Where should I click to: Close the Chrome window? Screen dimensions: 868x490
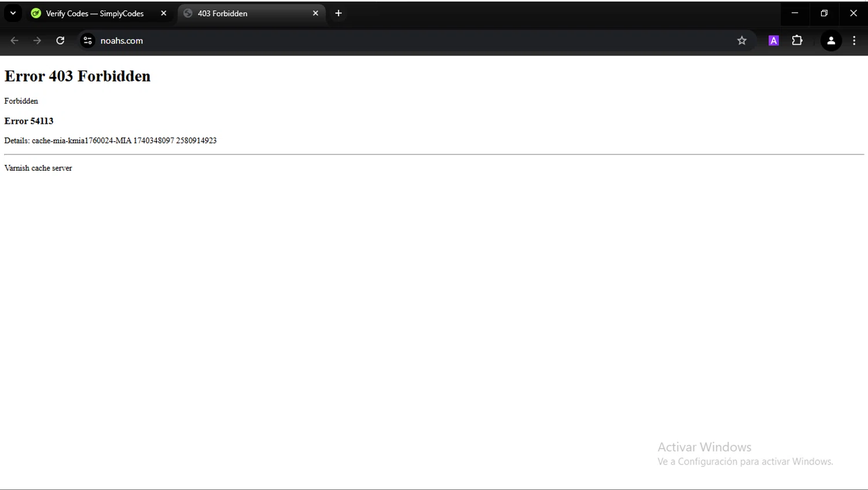(x=853, y=13)
